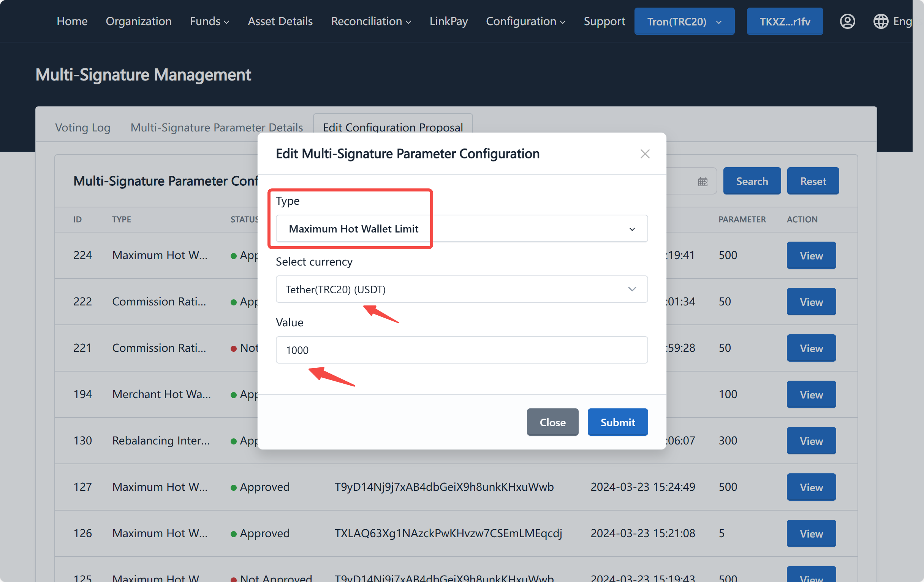Image resolution: width=924 pixels, height=582 pixels.
Task: Click the globe/language selector icon
Action: click(x=880, y=21)
